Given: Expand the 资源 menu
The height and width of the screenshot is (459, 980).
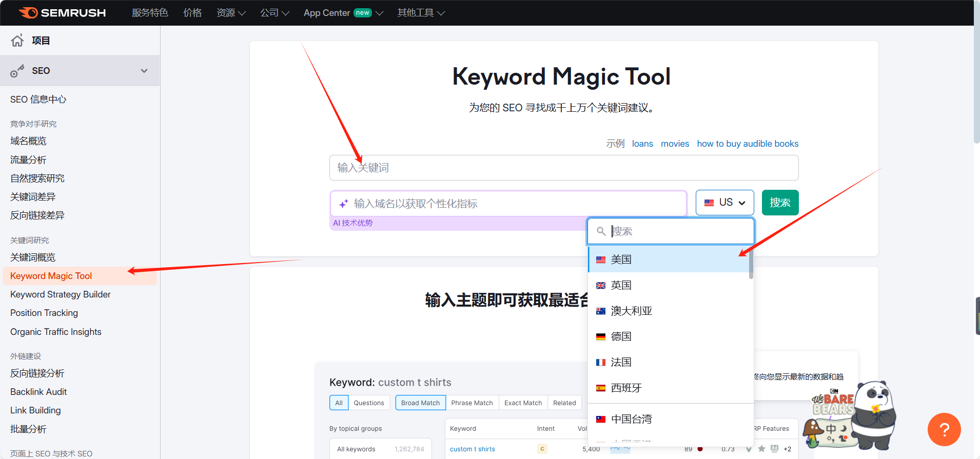Looking at the screenshot, I should pyautogui.click(x=231, y=13).
